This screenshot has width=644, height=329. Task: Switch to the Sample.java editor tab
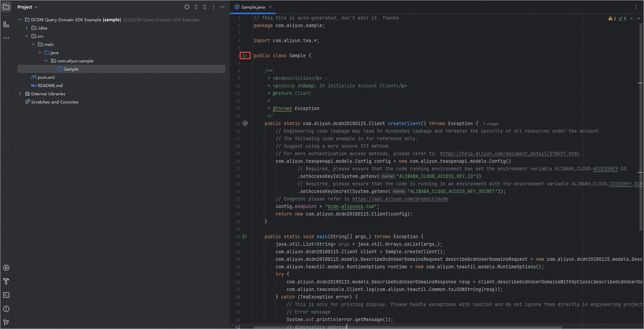point(252,7)
